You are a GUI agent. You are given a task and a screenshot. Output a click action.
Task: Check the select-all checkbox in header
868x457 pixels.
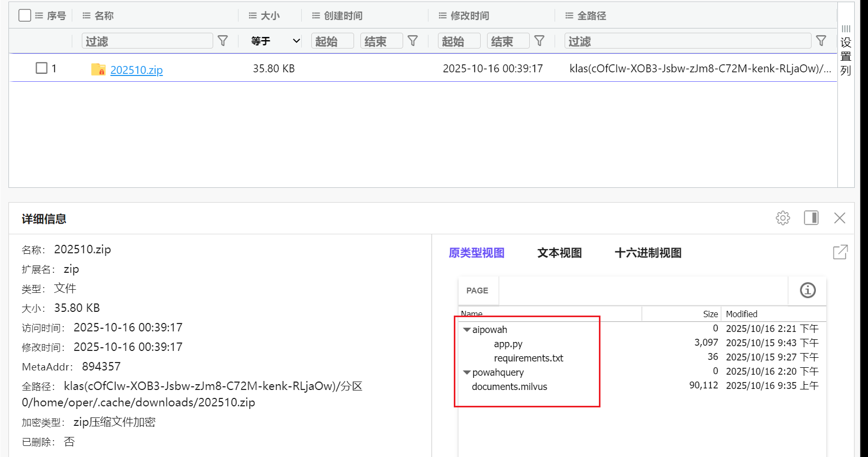(25, 15)
